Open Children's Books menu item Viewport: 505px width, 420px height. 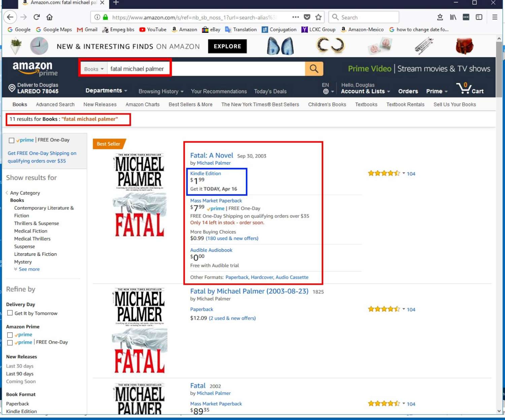coord(327,104)
